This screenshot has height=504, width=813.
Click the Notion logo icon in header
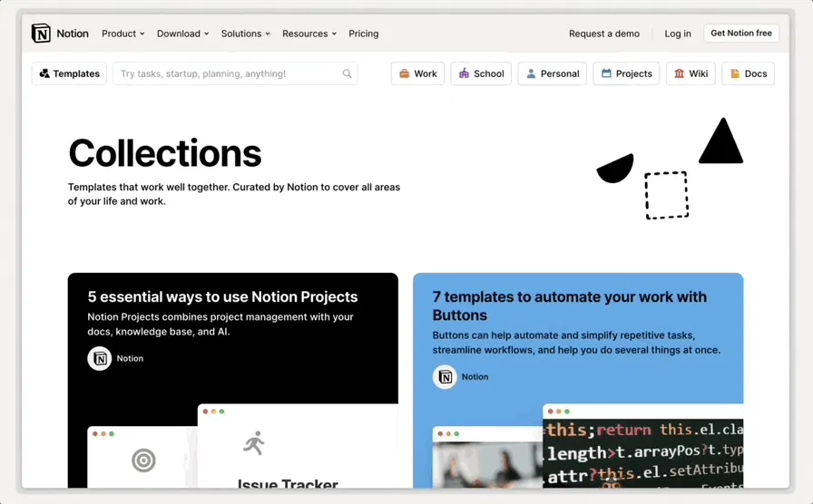click(x=41, y=34)
